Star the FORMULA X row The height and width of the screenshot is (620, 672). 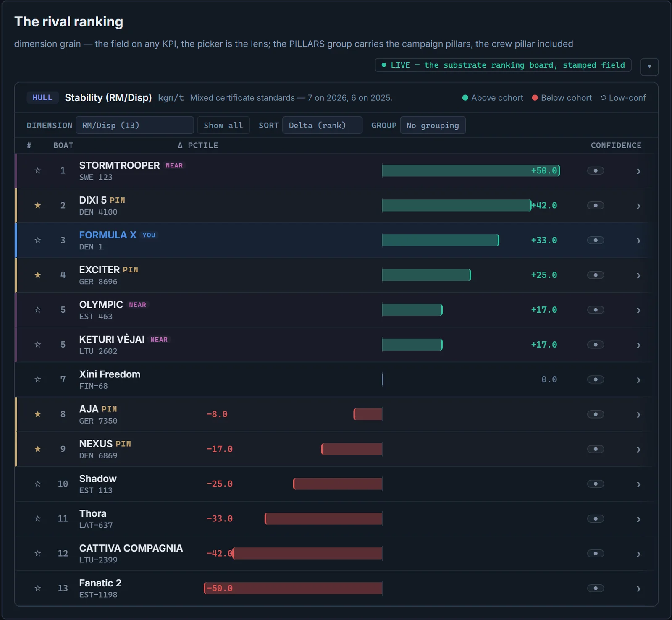[x=38, y=240]
